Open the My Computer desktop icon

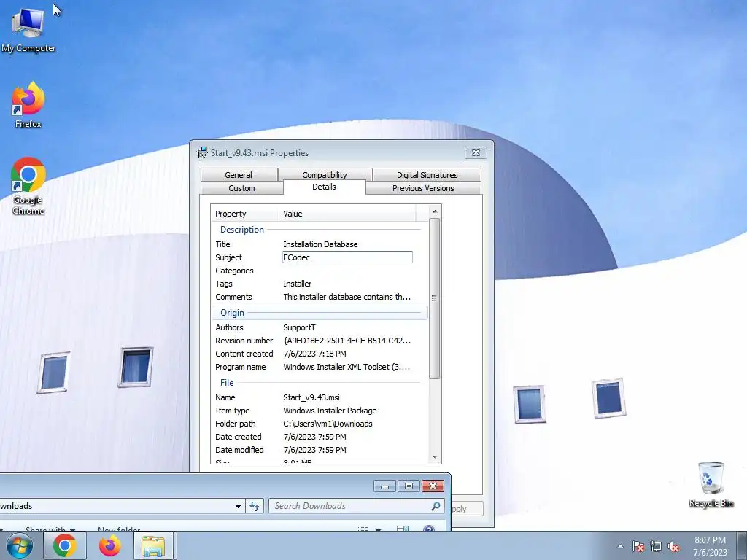point(28,29)
